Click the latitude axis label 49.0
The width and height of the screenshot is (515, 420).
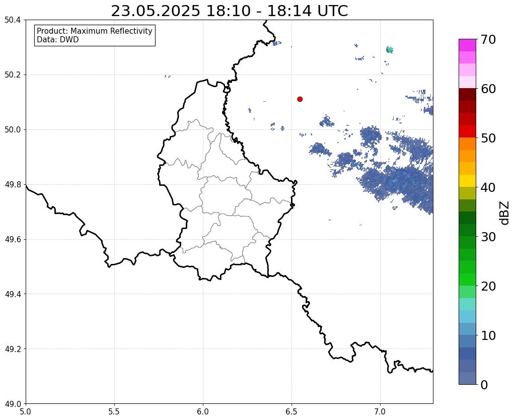point(13,404)
